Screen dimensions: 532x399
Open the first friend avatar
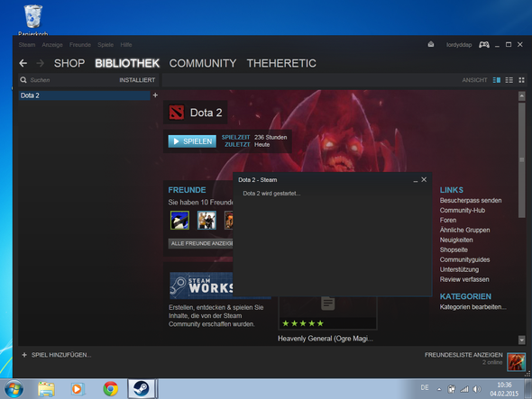179,220
